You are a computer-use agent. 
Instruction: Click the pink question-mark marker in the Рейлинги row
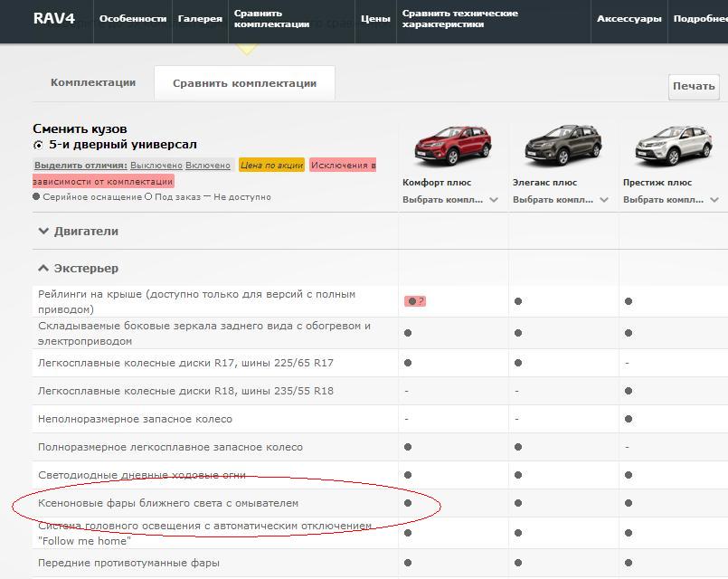click(415, 301)
